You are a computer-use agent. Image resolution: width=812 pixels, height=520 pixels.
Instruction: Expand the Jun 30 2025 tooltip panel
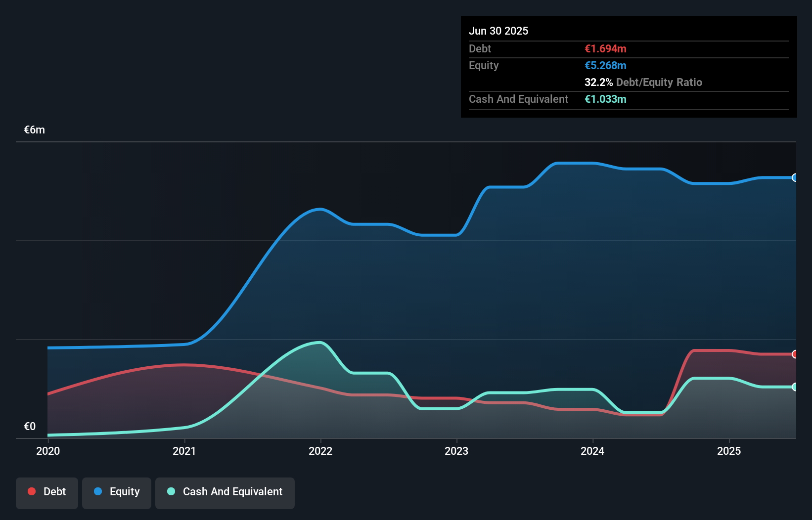click(499, 31)
